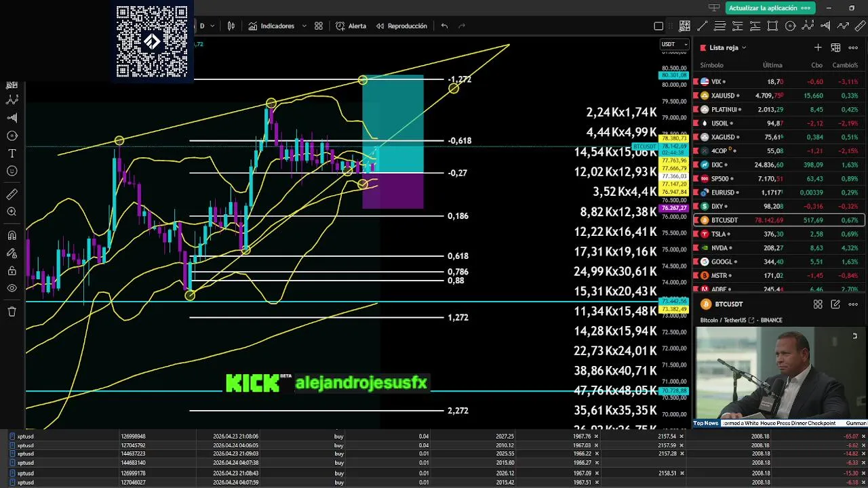Image resolution: width=868 pixels, height=488 pixels.
Task: Select MSTR in the watchlist
Action: [x=778, y=276]
